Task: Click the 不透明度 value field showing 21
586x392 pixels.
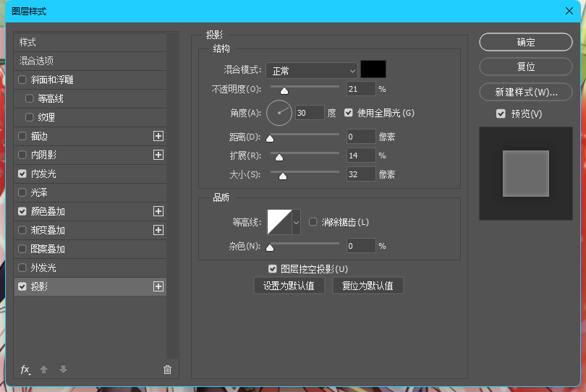Action: tap(361, 89)
